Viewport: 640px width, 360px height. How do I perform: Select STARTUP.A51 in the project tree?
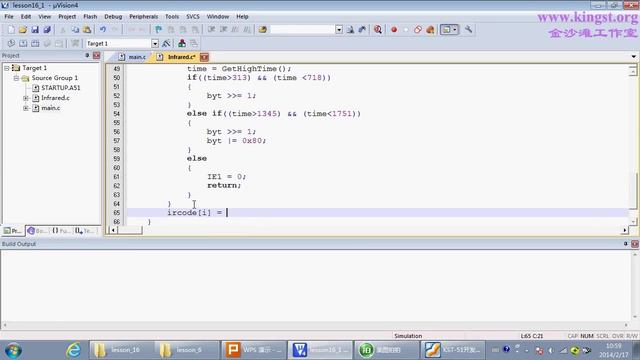click(x=60, y=88)
